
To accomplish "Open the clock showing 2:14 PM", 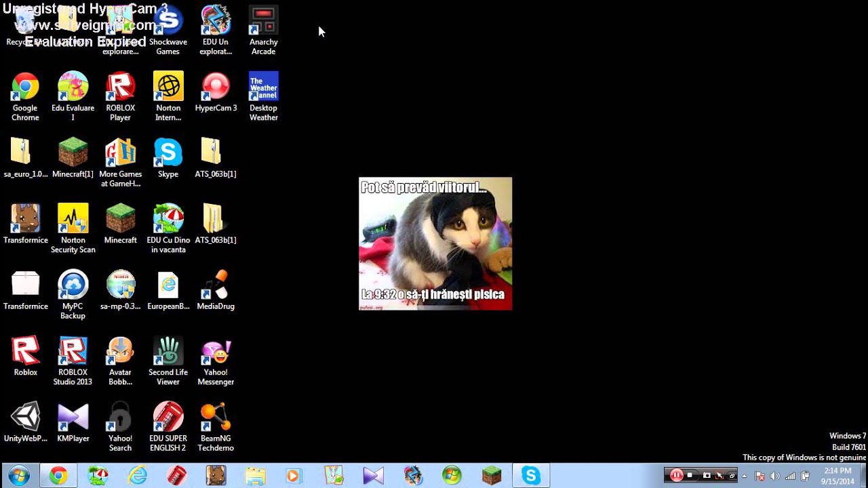I will 837,476.
